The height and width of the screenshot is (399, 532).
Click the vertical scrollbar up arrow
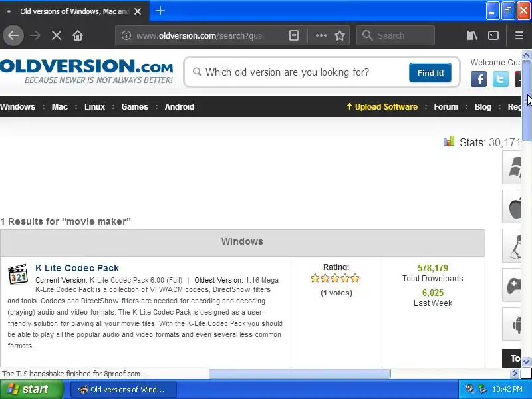coord(526,55)
